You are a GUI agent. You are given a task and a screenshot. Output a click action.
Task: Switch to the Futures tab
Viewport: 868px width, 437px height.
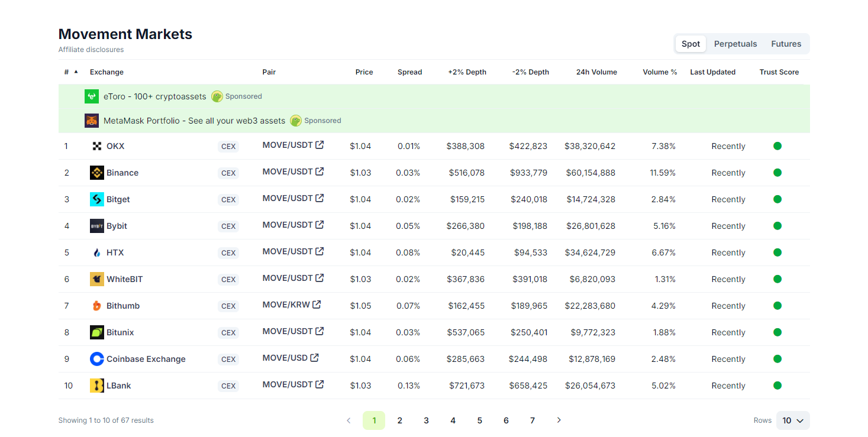(786, 44)
